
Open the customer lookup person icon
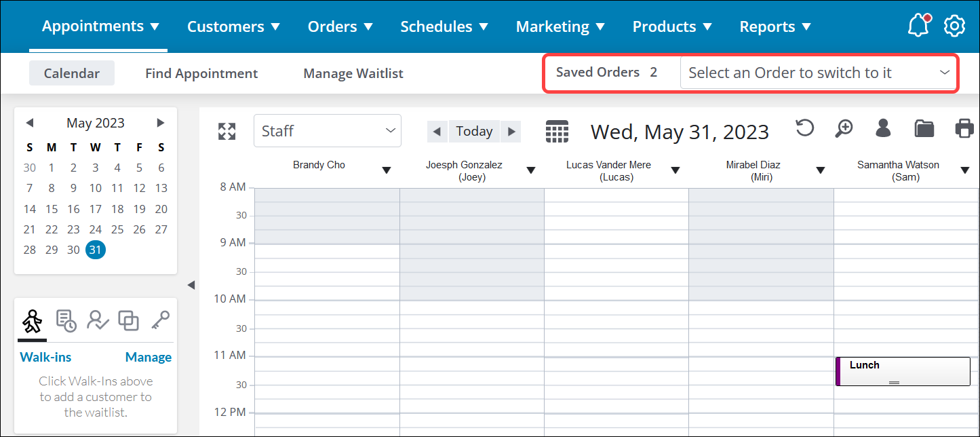tap(882, 129)
